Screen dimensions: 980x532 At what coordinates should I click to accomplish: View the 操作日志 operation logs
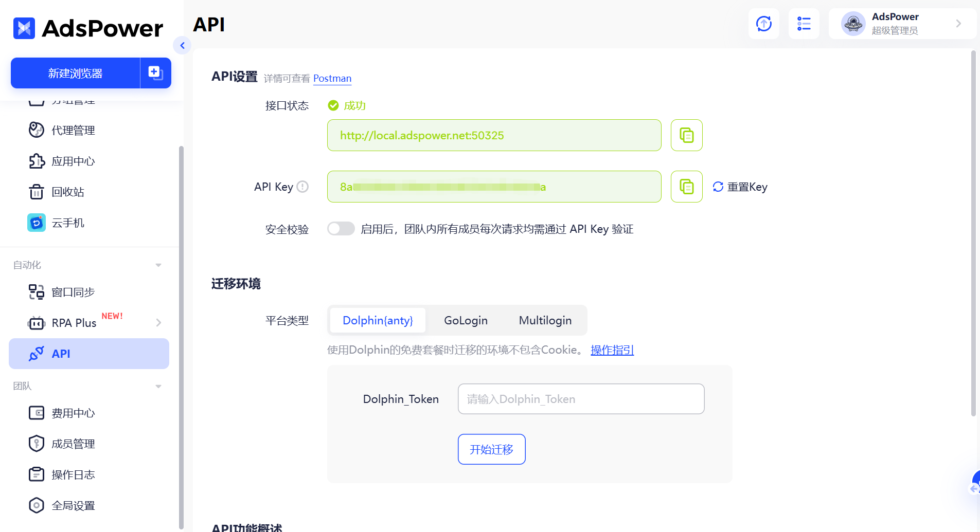tap(74, 474)
